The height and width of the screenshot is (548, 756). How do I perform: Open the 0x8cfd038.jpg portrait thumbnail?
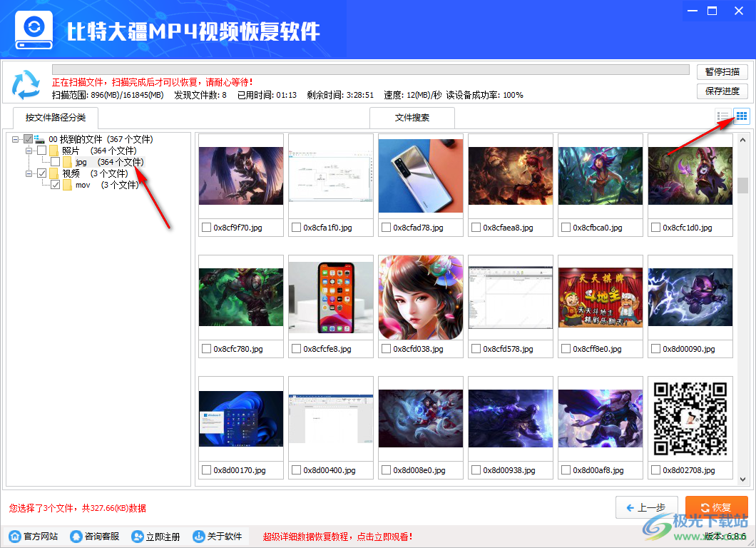point(421,298)
